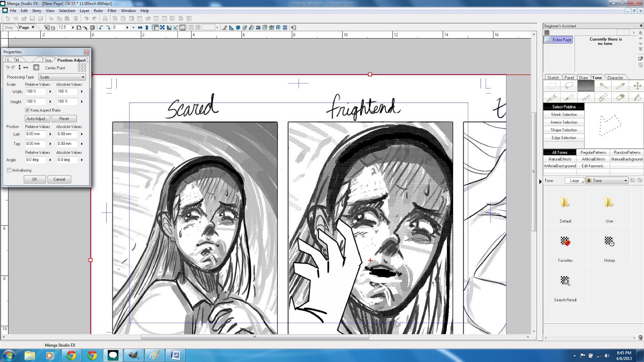
Task: Select the rectangular marquee tool in Tone panel
Action: point(552,86)
